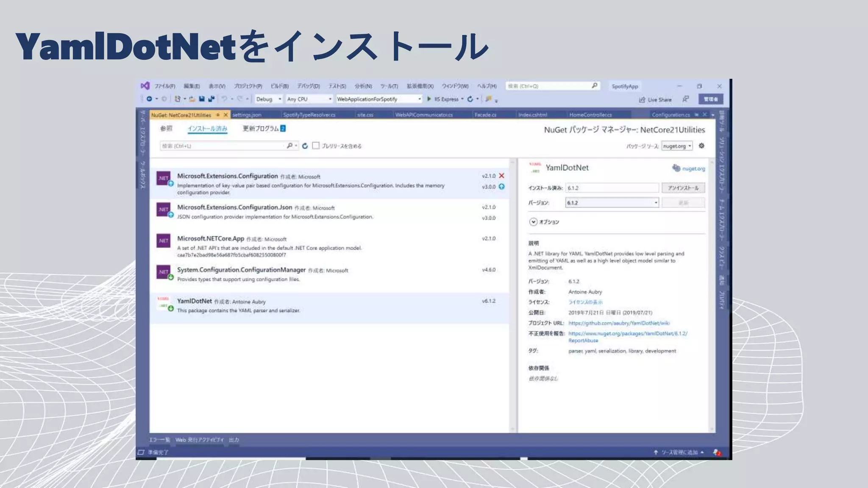Close the NuGet NetCore21Utilities tab
Screen dimensions: 868x488
click(225, 115)
